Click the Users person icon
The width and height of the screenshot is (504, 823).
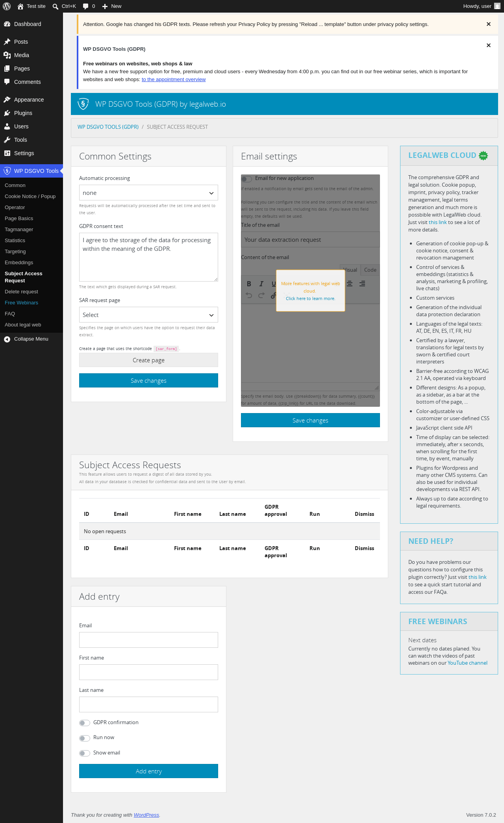(7, 126)
